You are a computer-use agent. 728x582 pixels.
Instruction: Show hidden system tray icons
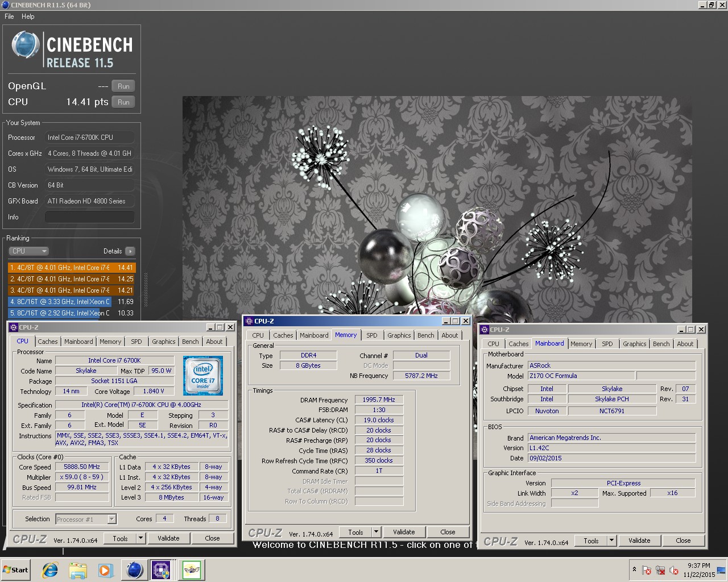(x=634, y=569)
